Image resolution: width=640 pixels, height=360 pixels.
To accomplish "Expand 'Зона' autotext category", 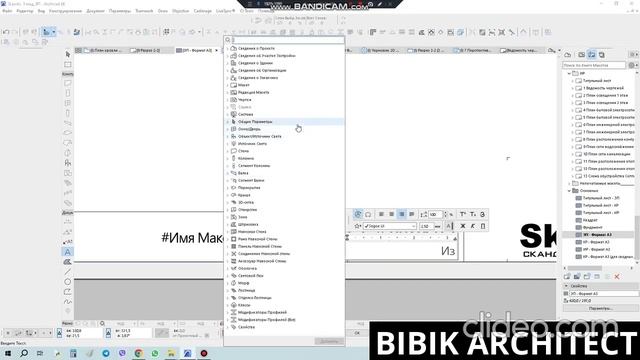I will coord(227,217).
